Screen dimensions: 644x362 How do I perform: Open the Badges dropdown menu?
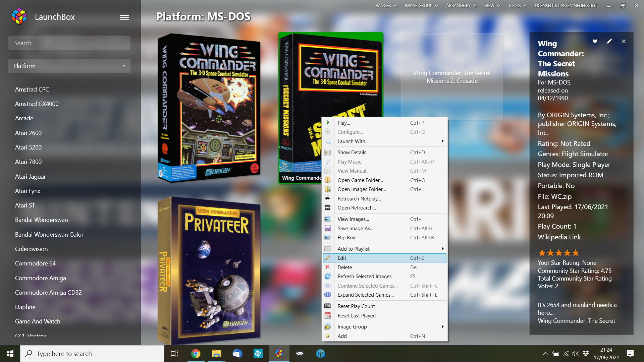[x=386, y=6]
